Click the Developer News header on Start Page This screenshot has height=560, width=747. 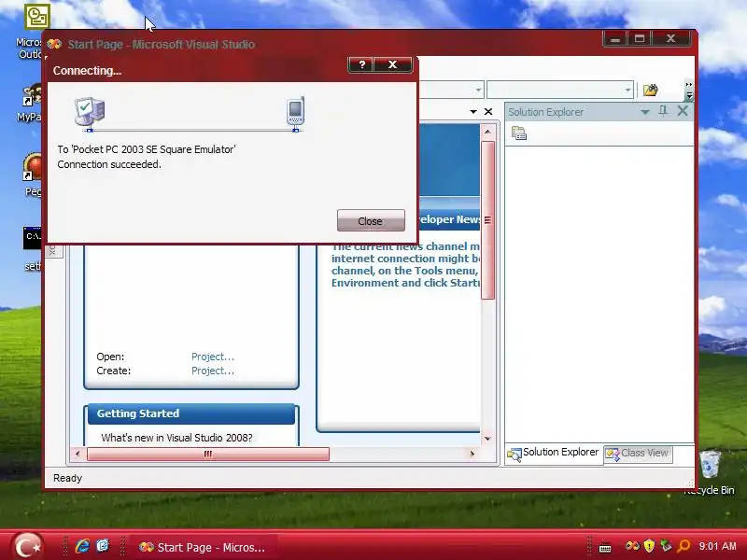click(449, 219)
